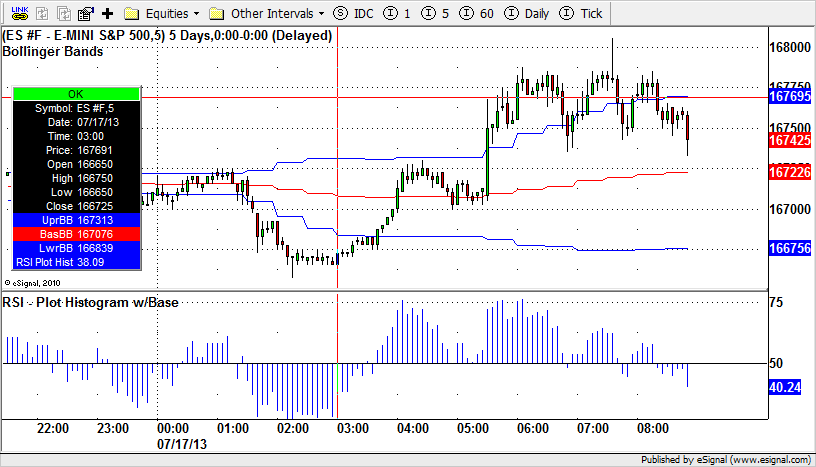Click the Close 166725 row

(76, 206)
